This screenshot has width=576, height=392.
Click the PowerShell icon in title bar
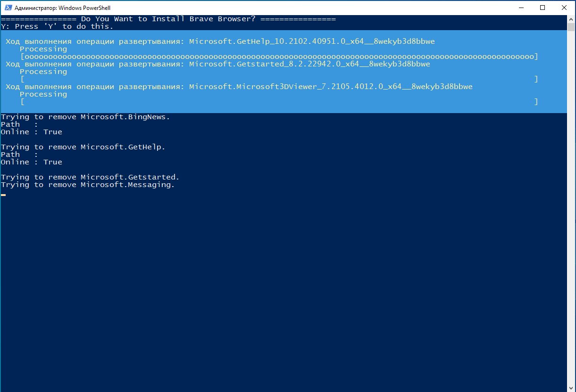coord(7,8)
